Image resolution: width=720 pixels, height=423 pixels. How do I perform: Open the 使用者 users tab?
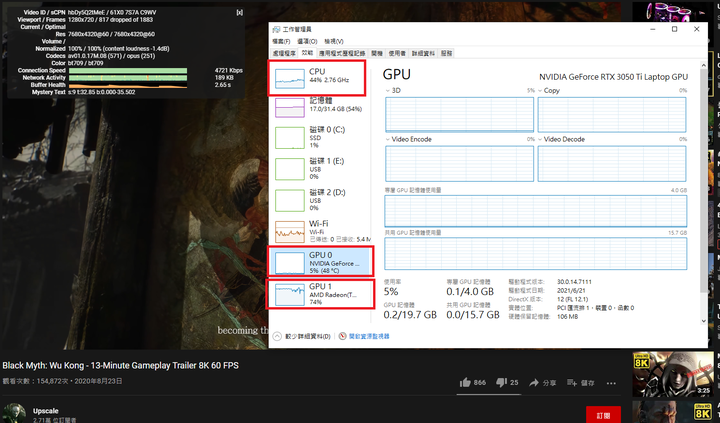tap(397, 53)
